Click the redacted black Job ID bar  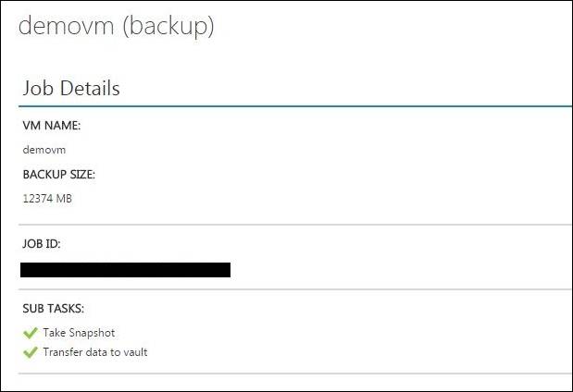[x=125, y=270]
